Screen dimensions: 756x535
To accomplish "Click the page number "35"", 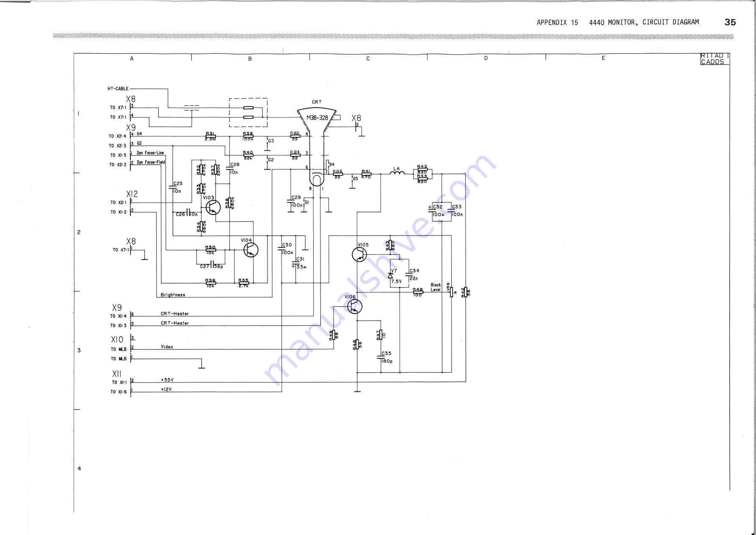I will click(x=730, y=22).
